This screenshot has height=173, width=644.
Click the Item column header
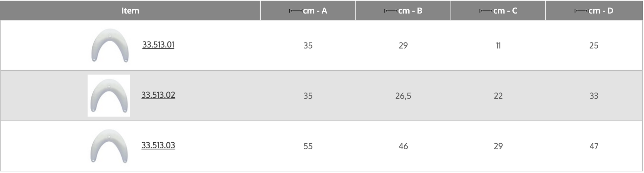[130, 11]
